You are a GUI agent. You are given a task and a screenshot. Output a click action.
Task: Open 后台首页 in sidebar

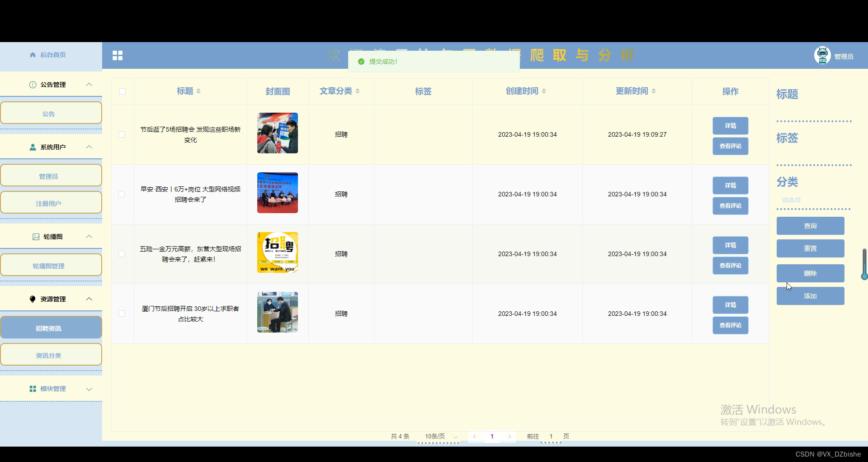point(51,55)
